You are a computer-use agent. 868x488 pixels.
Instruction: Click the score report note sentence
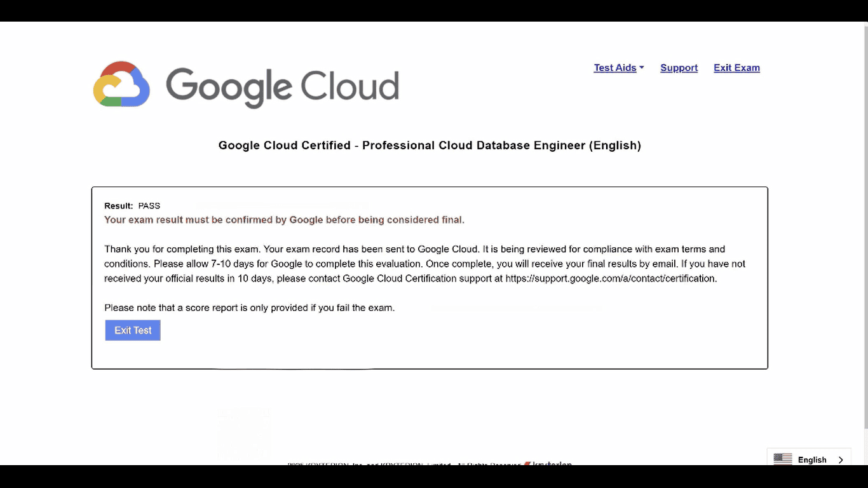pyautogui.click(x=249, y=308)
